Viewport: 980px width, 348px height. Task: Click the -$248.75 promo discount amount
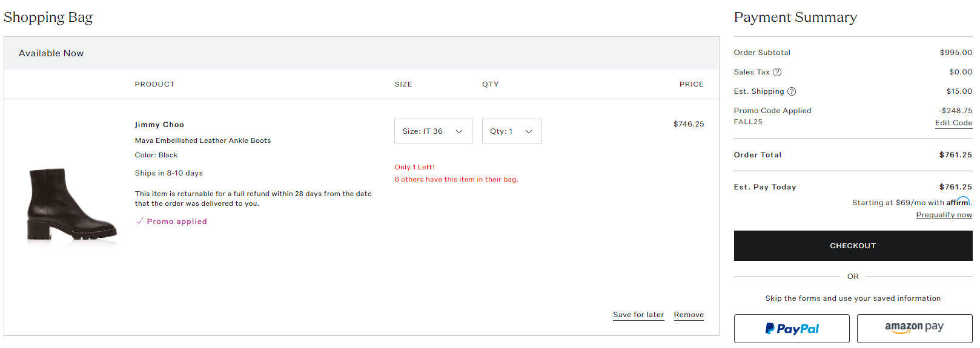pyautogui.click(x=955, y=111)
